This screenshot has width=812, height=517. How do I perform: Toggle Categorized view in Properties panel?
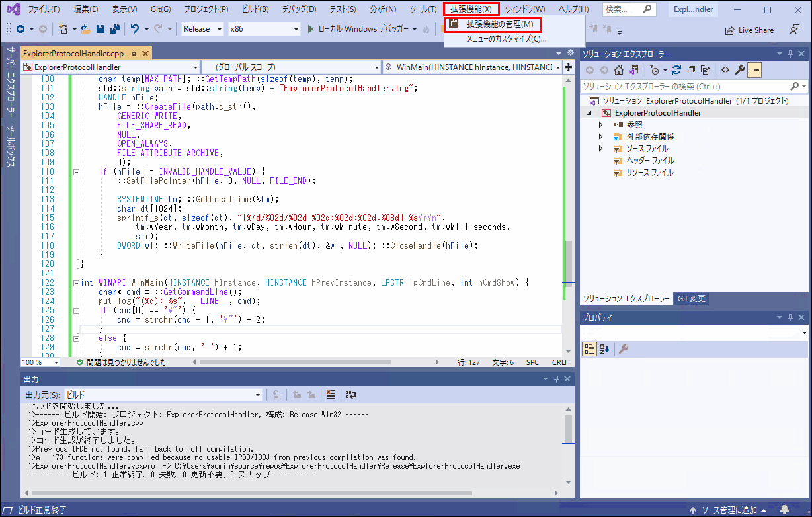click(x=589, y=349)
